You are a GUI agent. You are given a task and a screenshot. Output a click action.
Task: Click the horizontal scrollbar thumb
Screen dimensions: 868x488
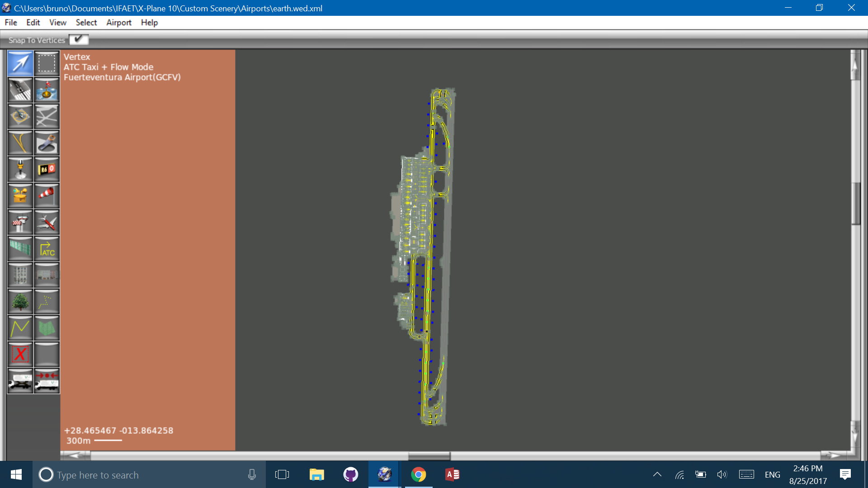coord(429,455)
